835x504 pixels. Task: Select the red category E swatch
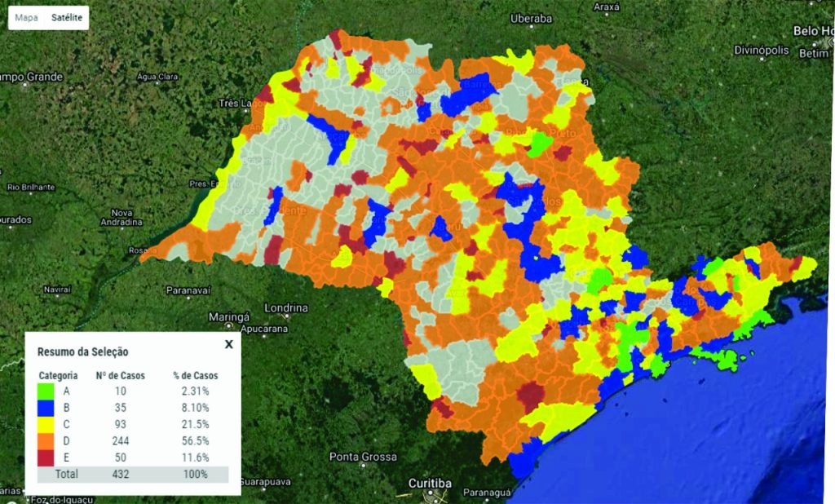(46, 458)
